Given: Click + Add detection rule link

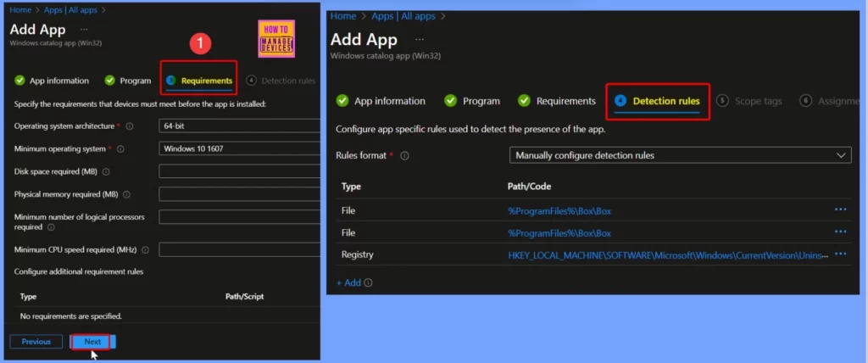Looking at the screenshot, I should (348, 282).
